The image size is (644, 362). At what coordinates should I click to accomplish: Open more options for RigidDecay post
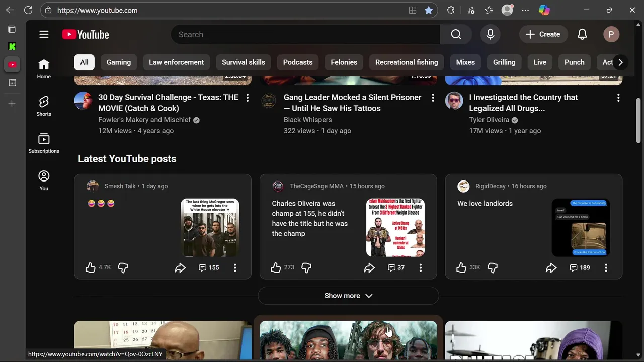point(606,268)
